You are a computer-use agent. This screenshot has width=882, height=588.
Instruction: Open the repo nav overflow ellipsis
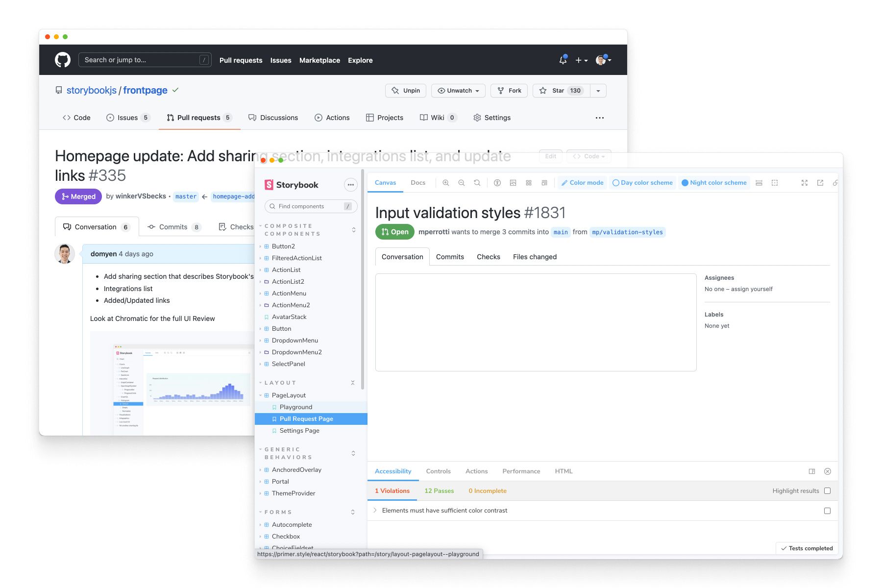pos(600,118)
